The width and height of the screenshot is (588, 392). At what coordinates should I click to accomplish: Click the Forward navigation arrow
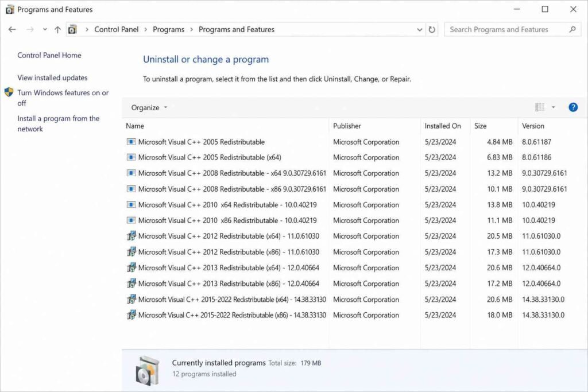[30, 30]
